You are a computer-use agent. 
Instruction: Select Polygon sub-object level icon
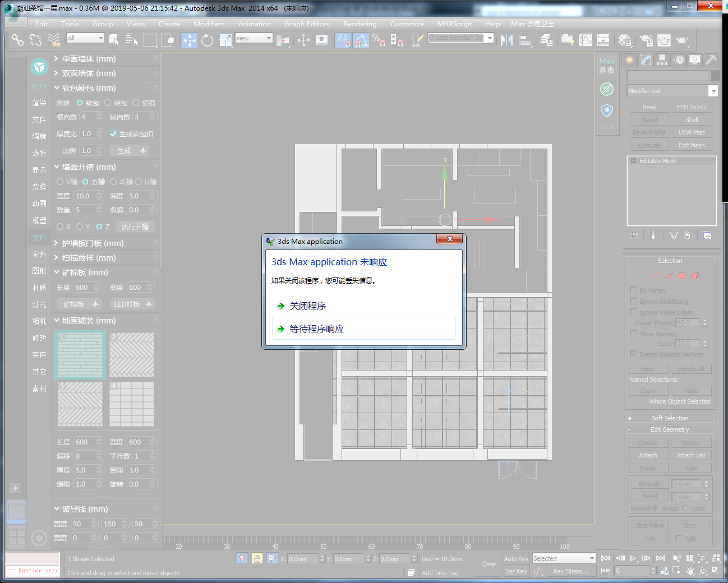[x=682, y=276]
